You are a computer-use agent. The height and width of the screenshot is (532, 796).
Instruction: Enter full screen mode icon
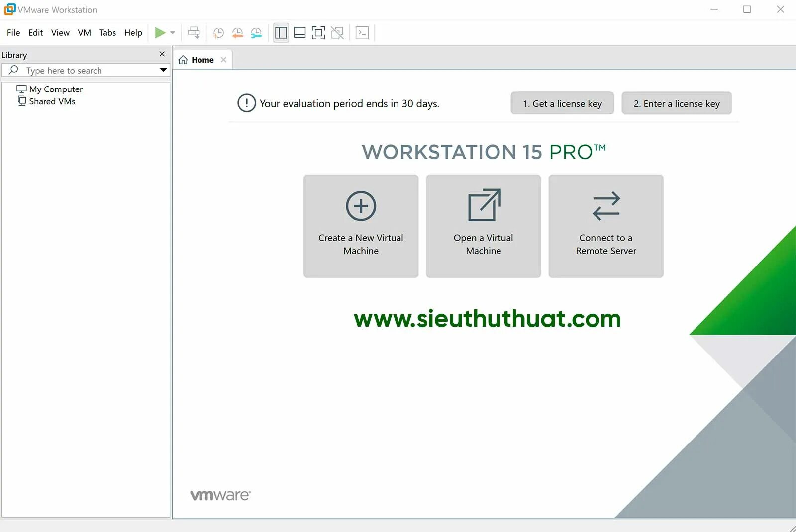[318, 33]
